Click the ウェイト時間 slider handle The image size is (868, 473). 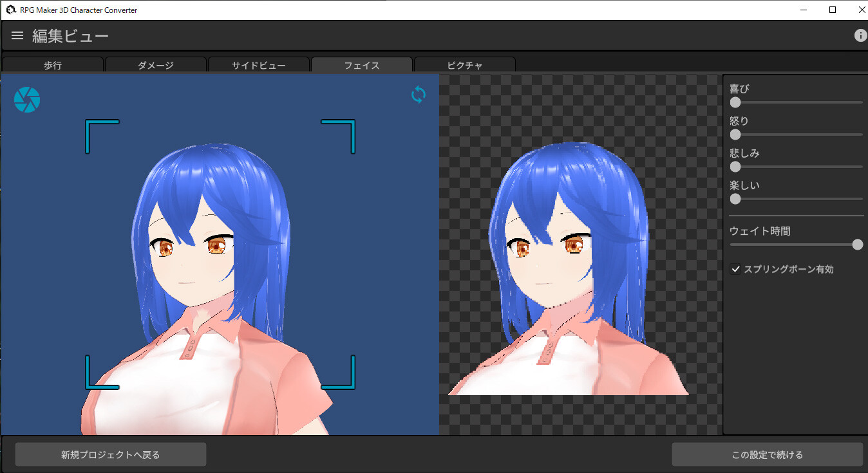tap(856, 245)
